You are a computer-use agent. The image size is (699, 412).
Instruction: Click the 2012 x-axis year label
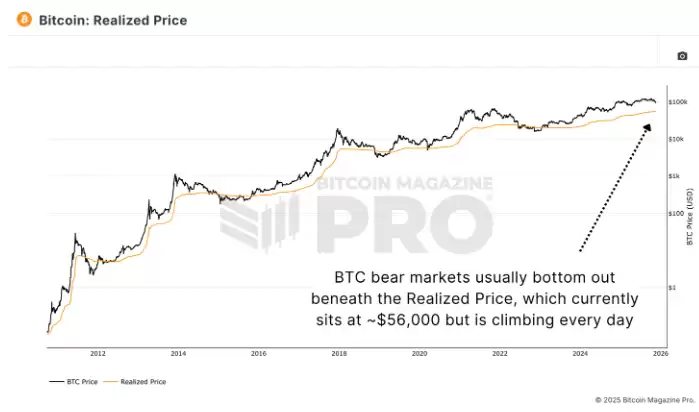pos(98,354)
